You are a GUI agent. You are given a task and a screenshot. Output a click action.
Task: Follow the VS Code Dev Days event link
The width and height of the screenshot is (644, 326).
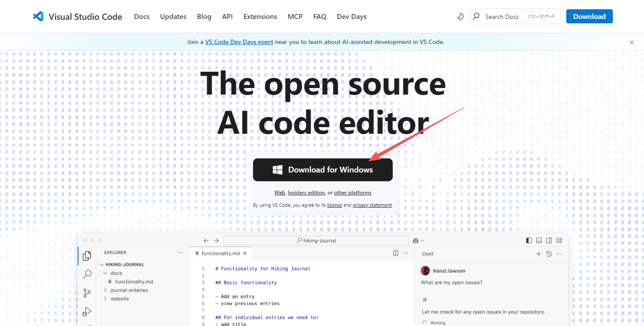[x=239, y=42]
